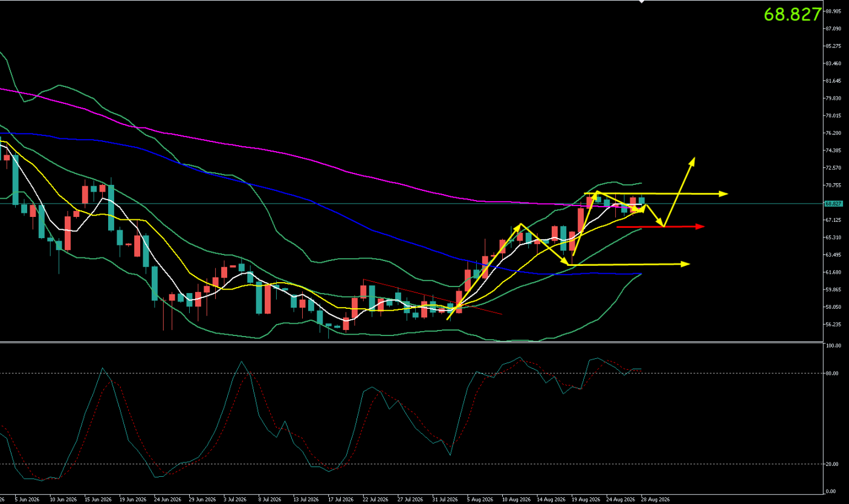
Task: Click the 80.00 level label in oscillator
Action: 832,373
